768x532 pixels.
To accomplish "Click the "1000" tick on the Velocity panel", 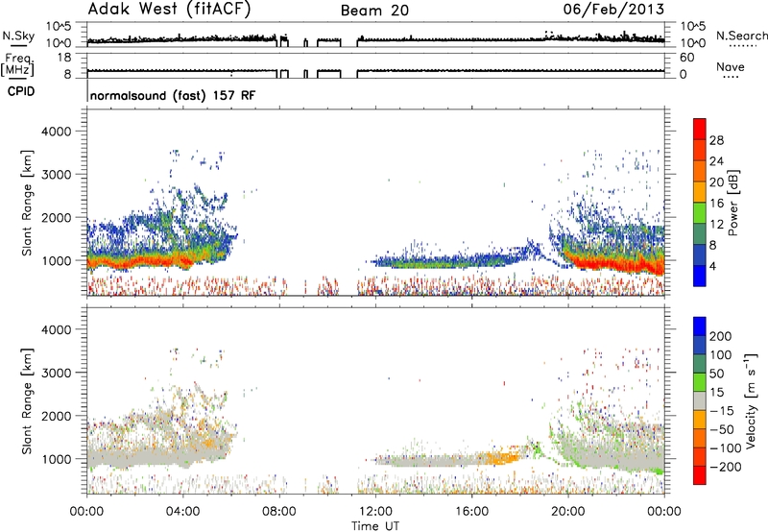I will (x=56, y=459).
